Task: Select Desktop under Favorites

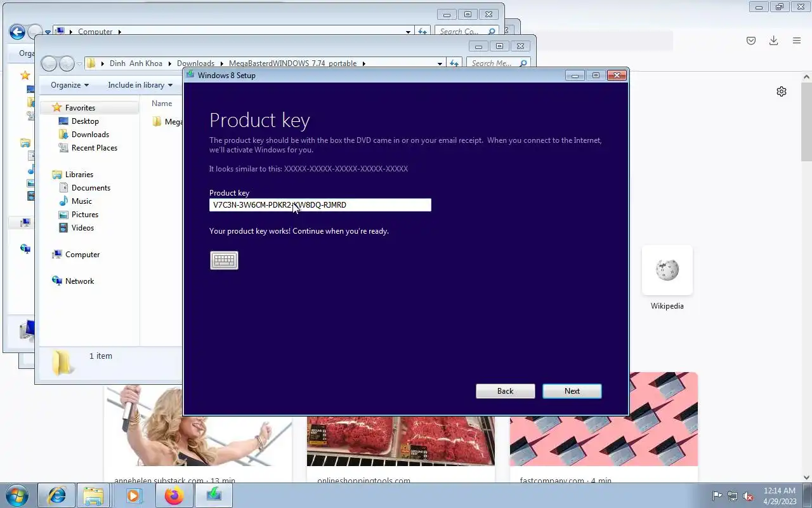Action: coord(85,121)
